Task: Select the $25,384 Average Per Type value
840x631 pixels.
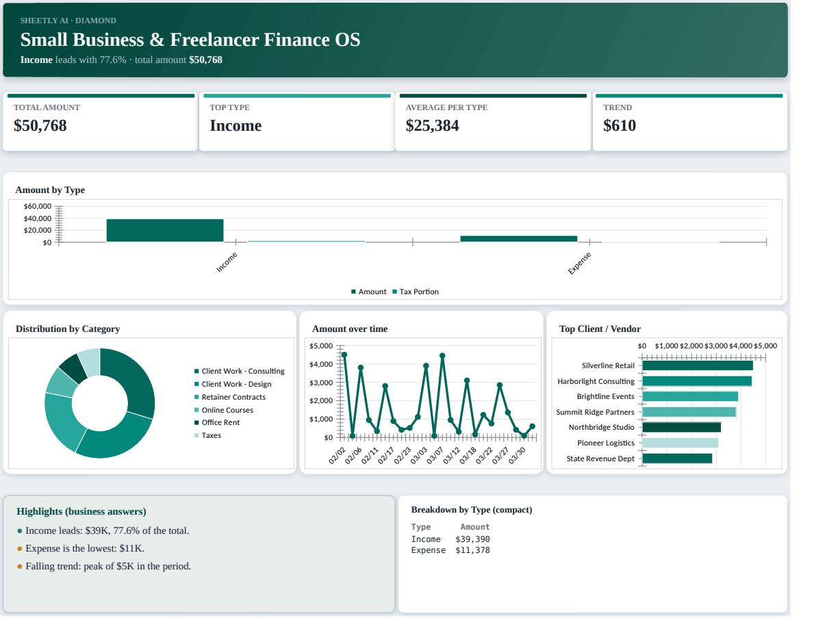Action: click(x=432, y=126)
